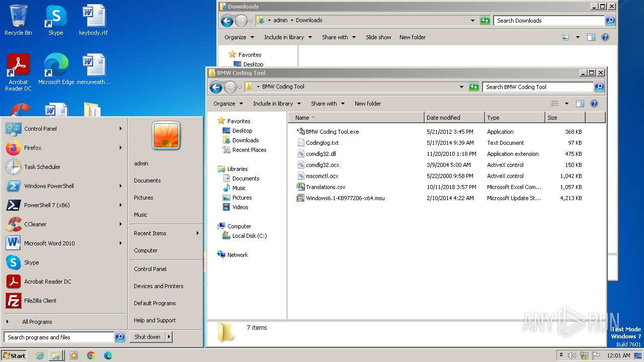Open the Recycle Bin desktop icon
The height and width of the screenshot is (362, 644).
point(18,20)
